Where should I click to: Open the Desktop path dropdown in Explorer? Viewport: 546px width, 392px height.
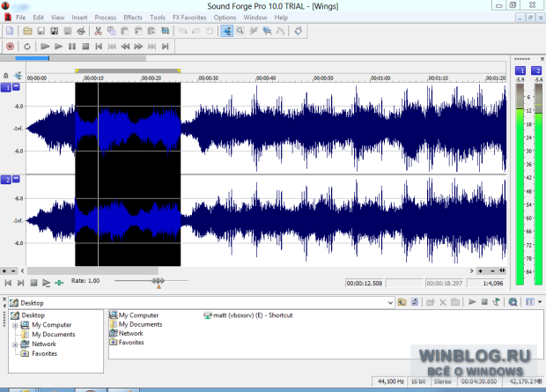[390, 303]
